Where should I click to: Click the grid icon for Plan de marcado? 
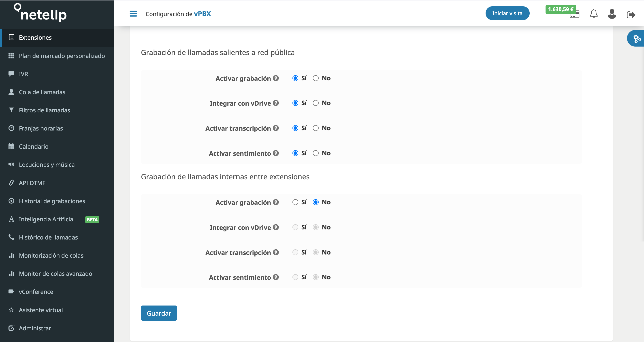click(x=11, y=56)
